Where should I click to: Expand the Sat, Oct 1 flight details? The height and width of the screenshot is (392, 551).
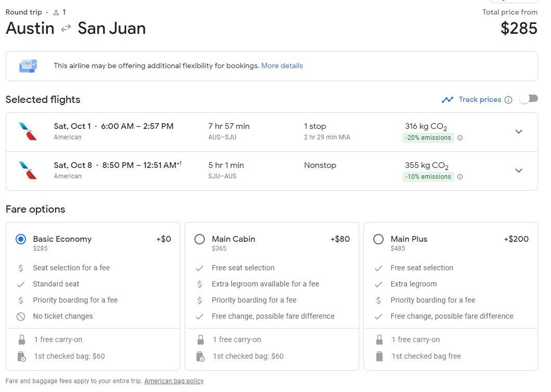518,132
